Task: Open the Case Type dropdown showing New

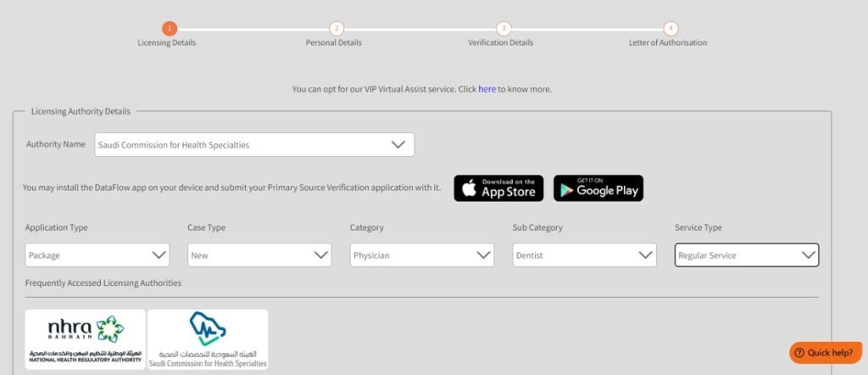Action: click(x=259, y=255)
